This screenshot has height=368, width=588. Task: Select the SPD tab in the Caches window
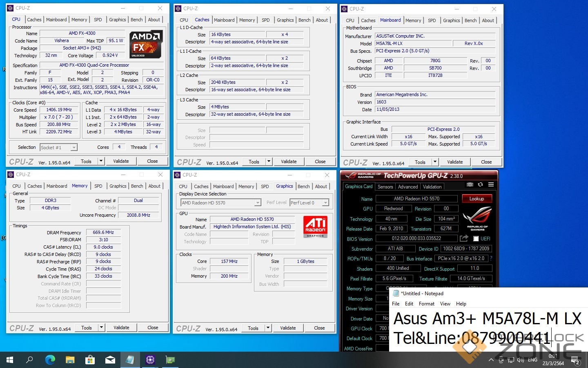(x=266, y=20)
